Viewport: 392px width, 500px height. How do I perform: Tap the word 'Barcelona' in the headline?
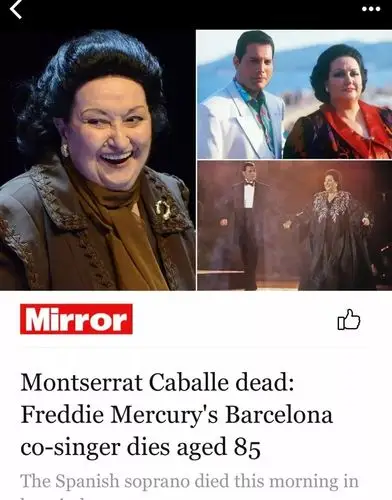(279, 414)
